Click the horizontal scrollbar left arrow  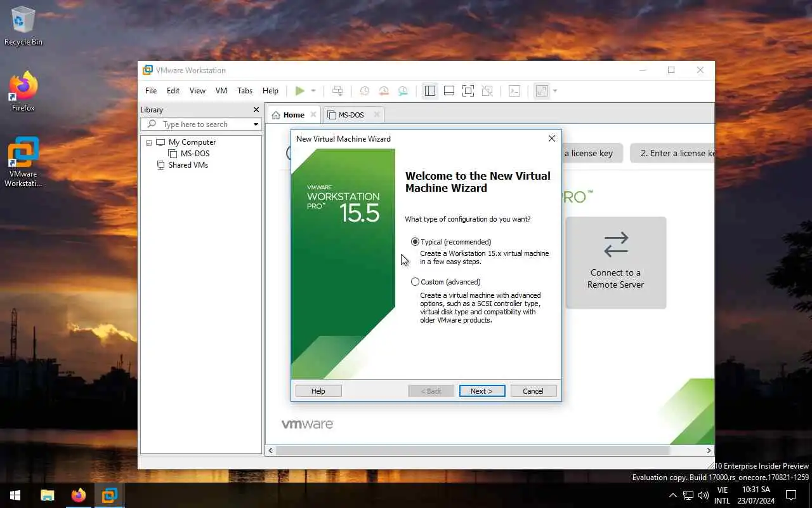click(270, 450)
